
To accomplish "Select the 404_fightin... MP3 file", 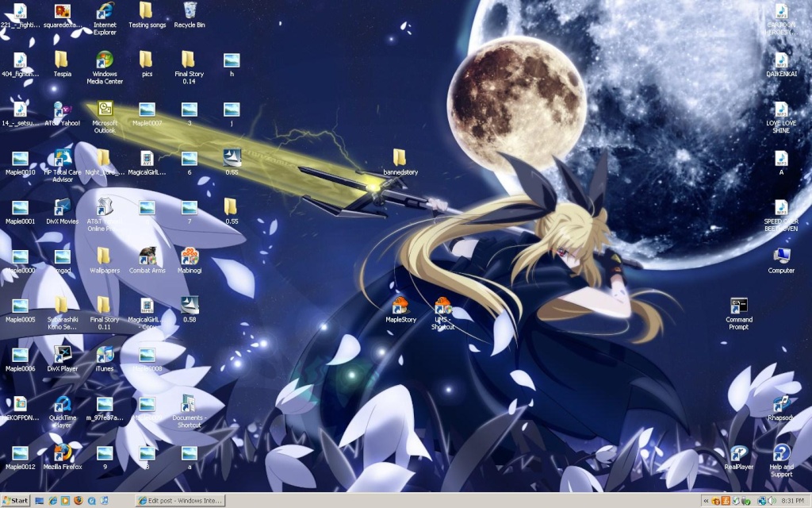I will pyautogui.click(x=20, y=64).
